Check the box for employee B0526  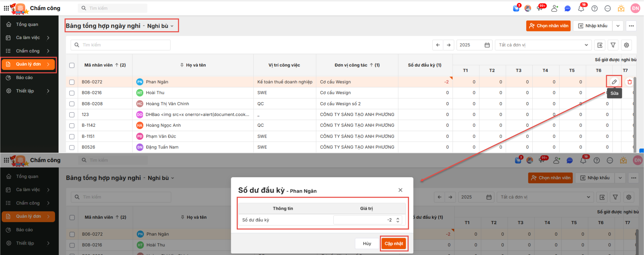pos(72,147)
